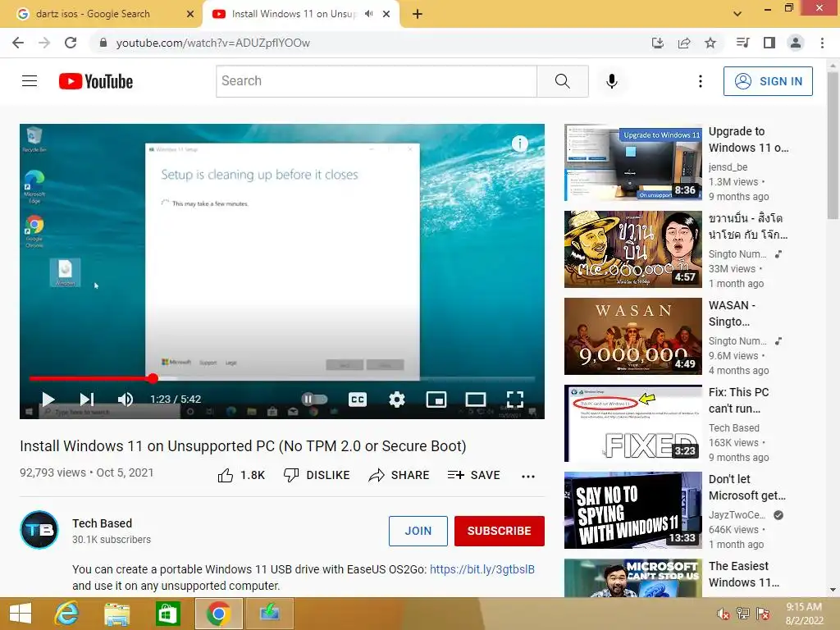Reload the current page
This screenshot has height=630, width=840.
point(71,43)
